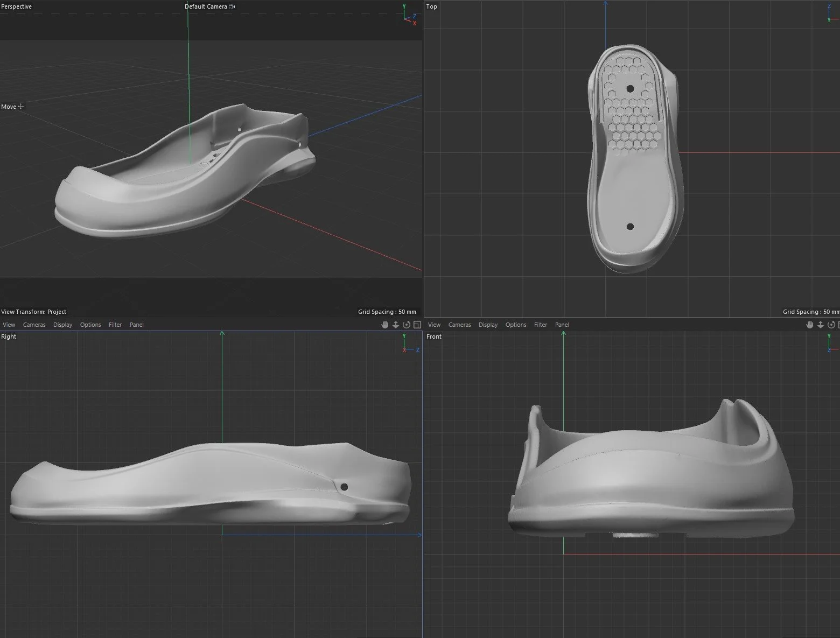Open the View menu of Right viewport
This screenshot has height=638, width=840.
coord(9,325)
